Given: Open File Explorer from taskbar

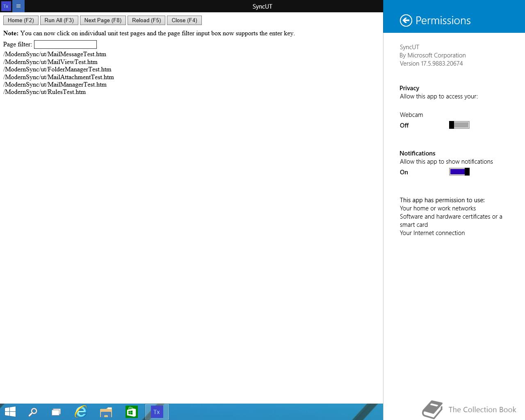Looking at the screenshot, I should [106, 412].
